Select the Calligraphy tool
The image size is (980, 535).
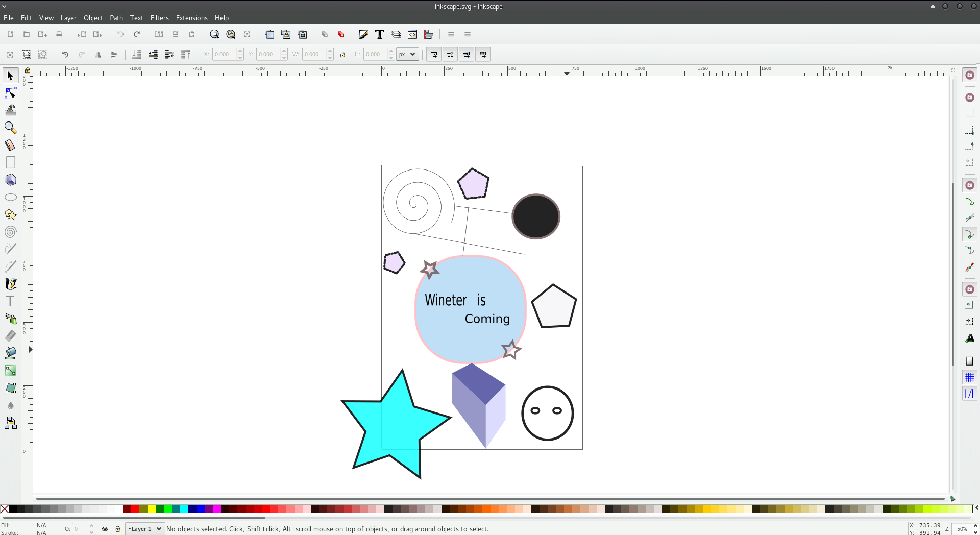[x=10, y=283]
